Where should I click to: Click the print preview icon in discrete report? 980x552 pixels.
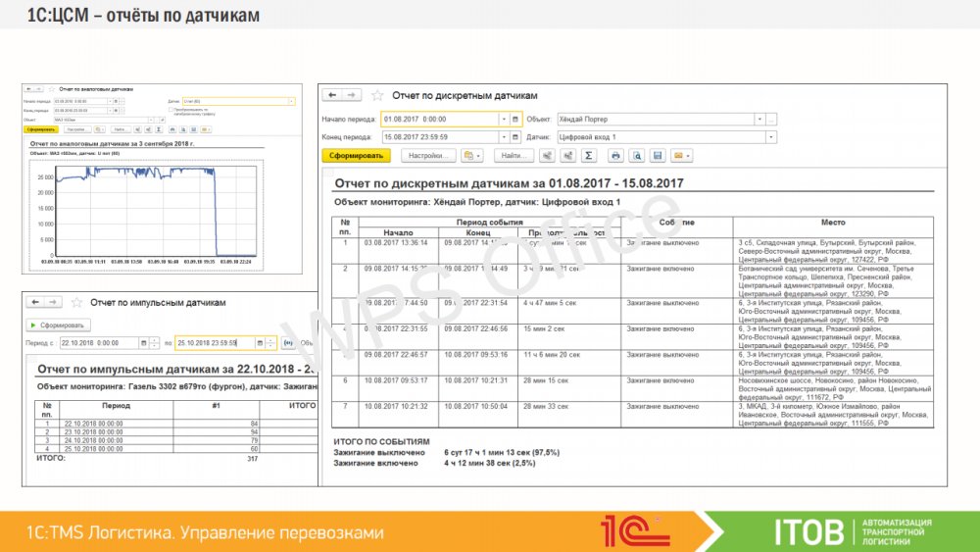click(x=637, y=156)
